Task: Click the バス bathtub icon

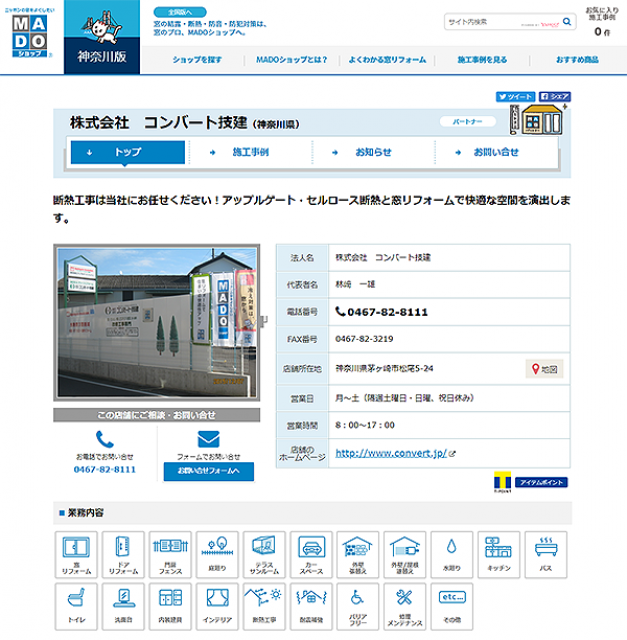Action: pyautogui.click(x=545, y=554)
